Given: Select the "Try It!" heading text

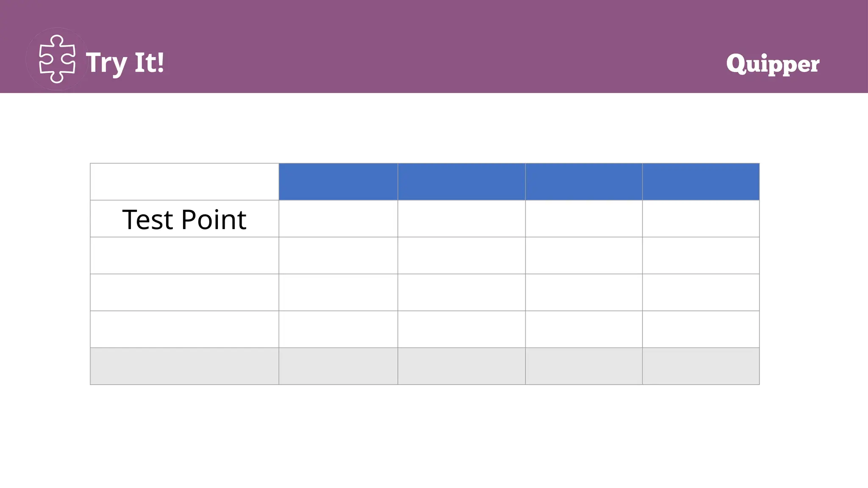Looking at the screenshot, I should [125, 63].
